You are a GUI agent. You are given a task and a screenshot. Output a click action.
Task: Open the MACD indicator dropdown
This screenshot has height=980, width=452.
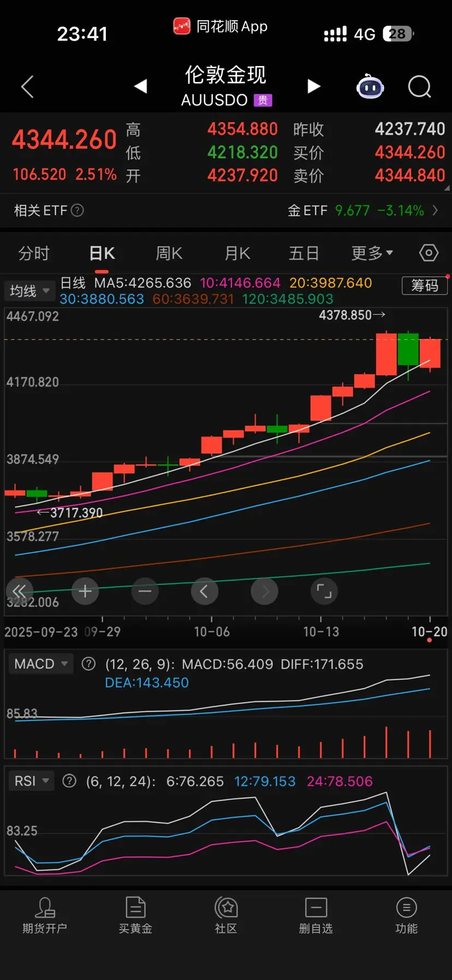point(41,664)
